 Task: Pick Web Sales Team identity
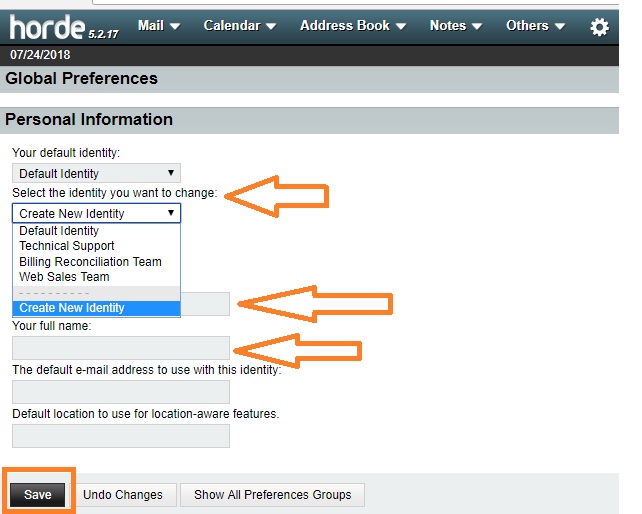(x=64, y=277)
